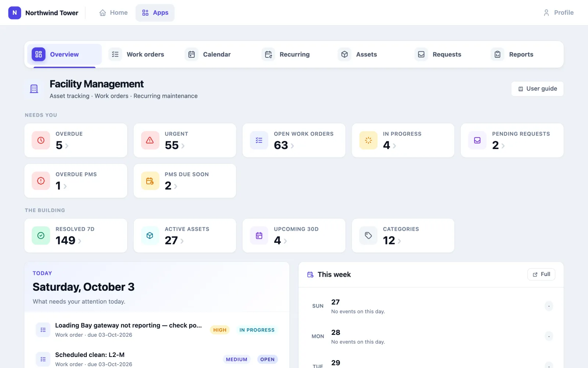
Task: Open the Open Work Orders 63 chevron
Action: tap(293, 146)
